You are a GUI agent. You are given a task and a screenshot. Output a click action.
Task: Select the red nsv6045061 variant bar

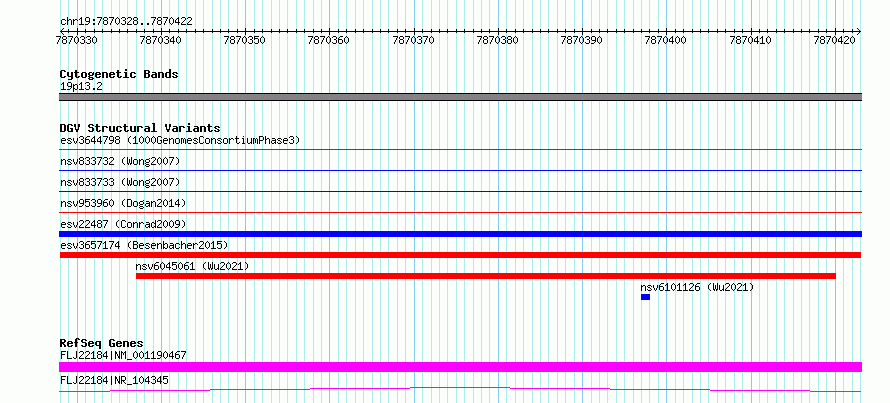(486, 276)
